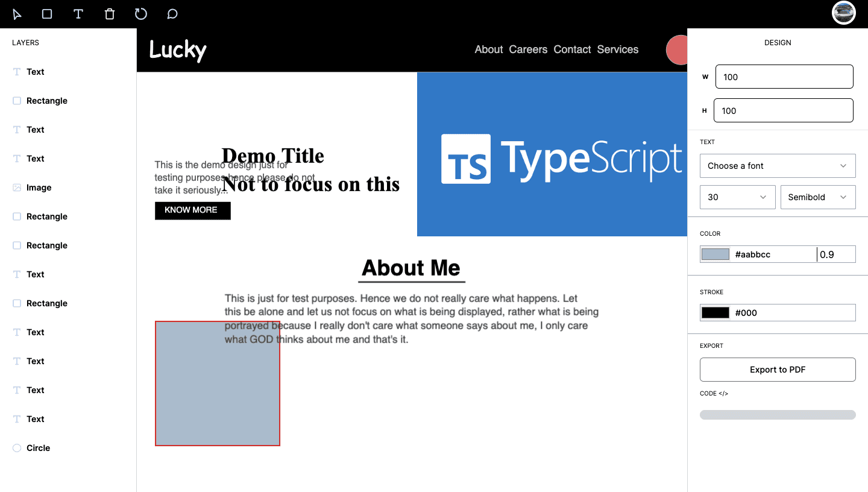868x492 pixels.
Task: Select the red circle on canvas
Action: tap(678, 50)
